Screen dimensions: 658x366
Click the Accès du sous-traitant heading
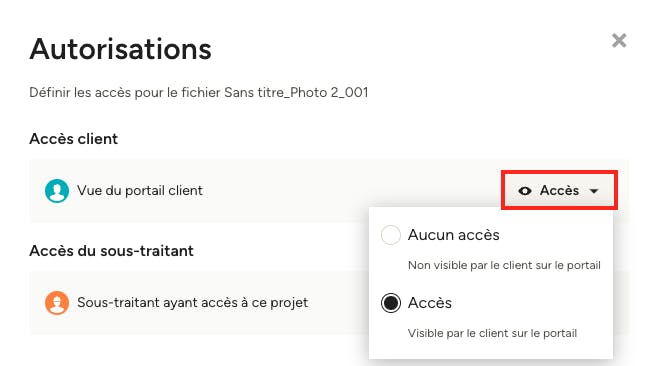(x=111, y=251)
